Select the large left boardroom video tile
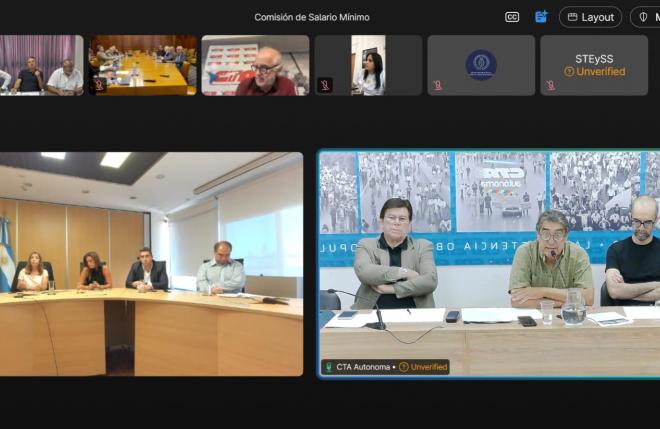This screenshot has height=429, width=660. pyautogui.click(x=151, y=264)
